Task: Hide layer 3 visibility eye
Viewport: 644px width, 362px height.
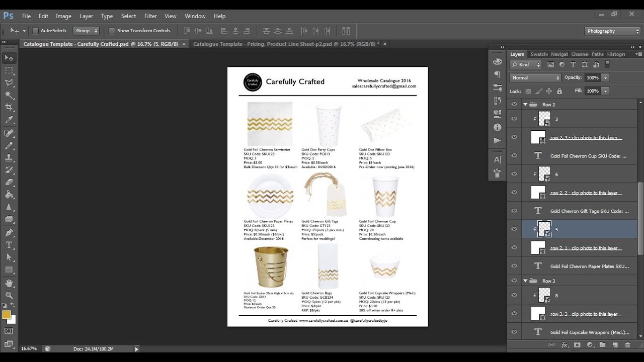Action: pos(514,119)
